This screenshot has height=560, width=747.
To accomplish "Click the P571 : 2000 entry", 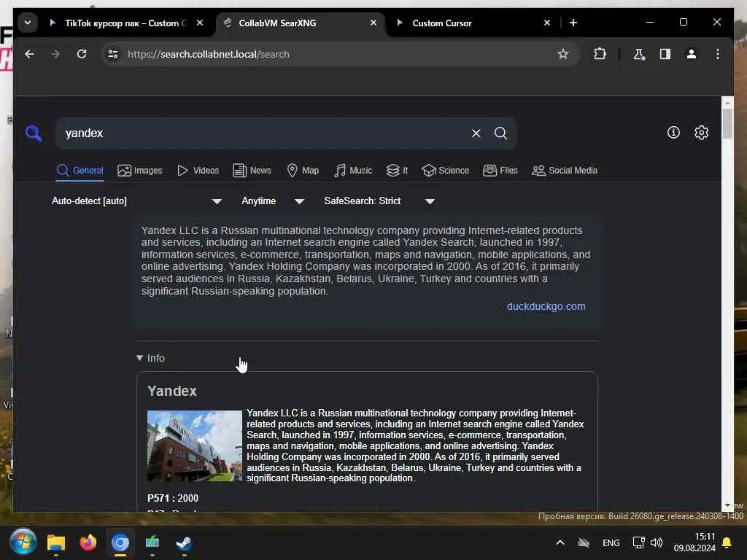I will (173, 498).
